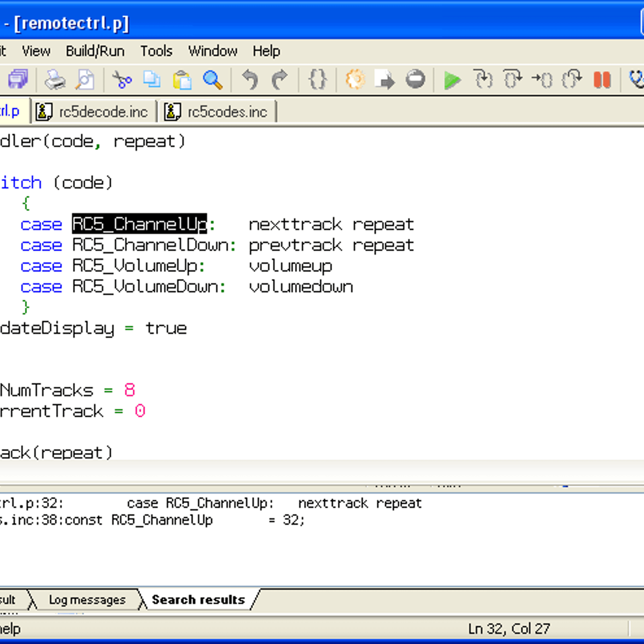Compile script with the gear icon
Screen dimensions: 644x644
pos(355,80)
